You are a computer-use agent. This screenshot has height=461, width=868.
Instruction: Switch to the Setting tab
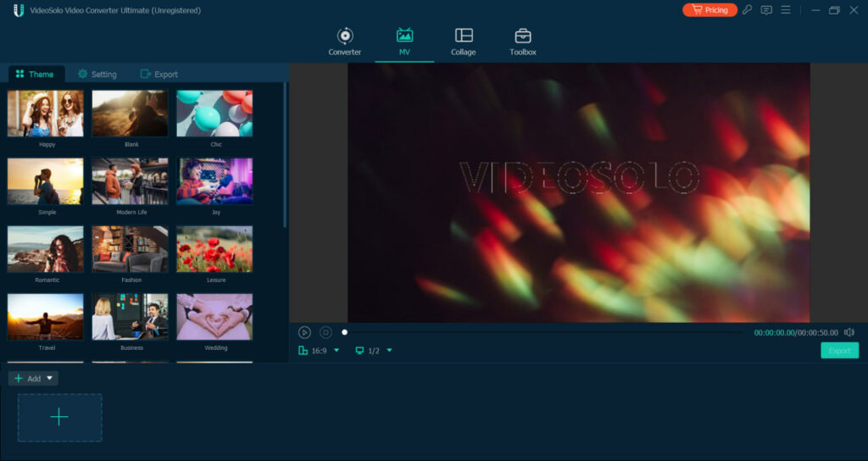(97, 75)
